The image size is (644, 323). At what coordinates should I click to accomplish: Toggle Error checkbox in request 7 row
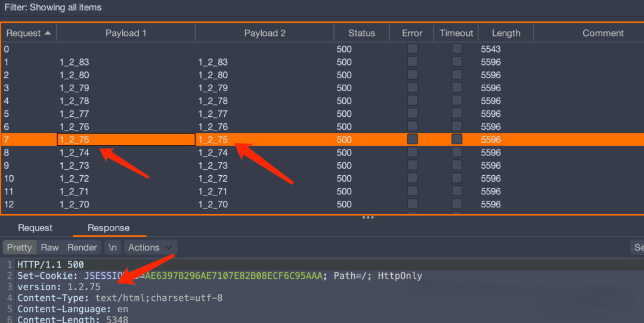click(413, 139)
